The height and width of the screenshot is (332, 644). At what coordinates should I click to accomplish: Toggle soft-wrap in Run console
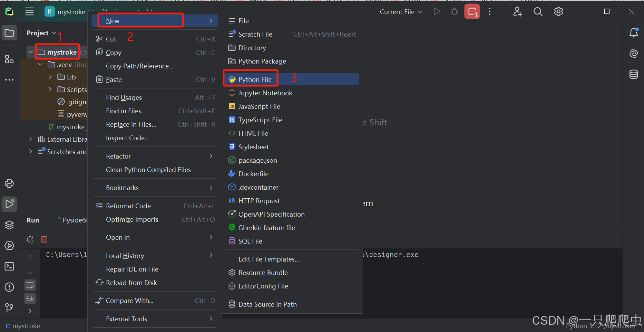tap(30, 285)
